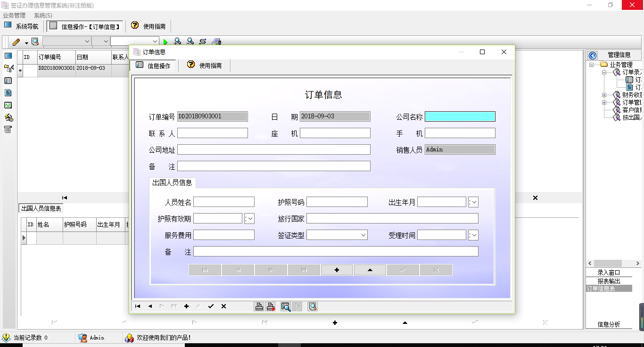Click the 录入窗口 panel button
This screenshot has height=347, width=644.
coord(609,273)
